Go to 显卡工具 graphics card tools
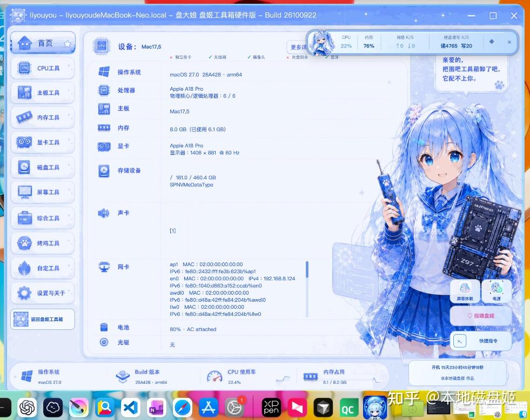Viewport: 530px width, 420px height. pyautogui.click(x=43, y=143)
